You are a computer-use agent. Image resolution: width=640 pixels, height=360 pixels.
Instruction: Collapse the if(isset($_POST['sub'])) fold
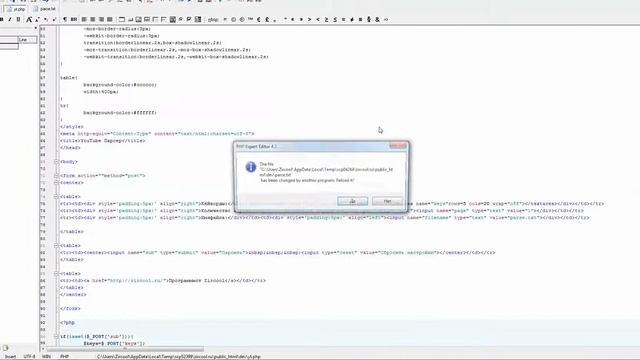[56, 337]
